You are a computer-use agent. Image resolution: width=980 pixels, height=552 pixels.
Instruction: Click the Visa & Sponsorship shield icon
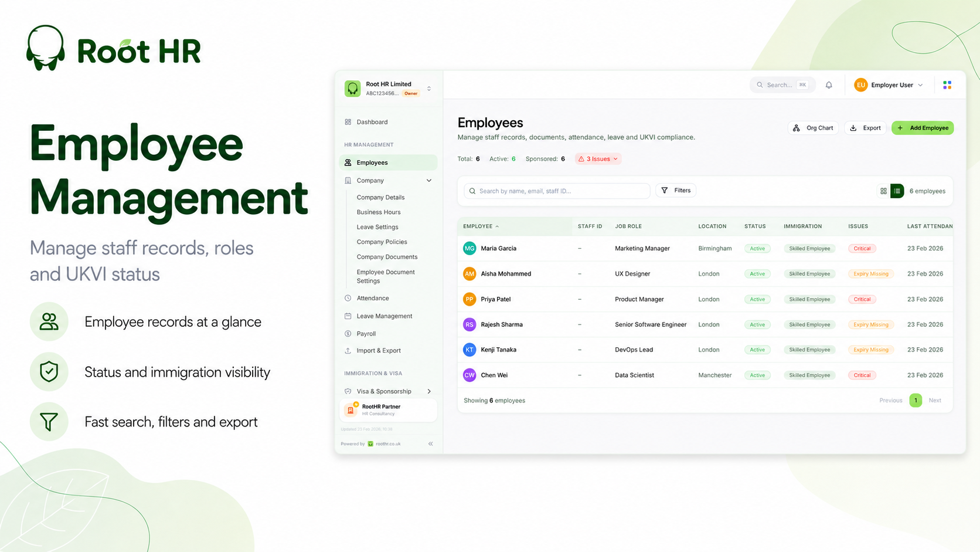pos(348,391)
